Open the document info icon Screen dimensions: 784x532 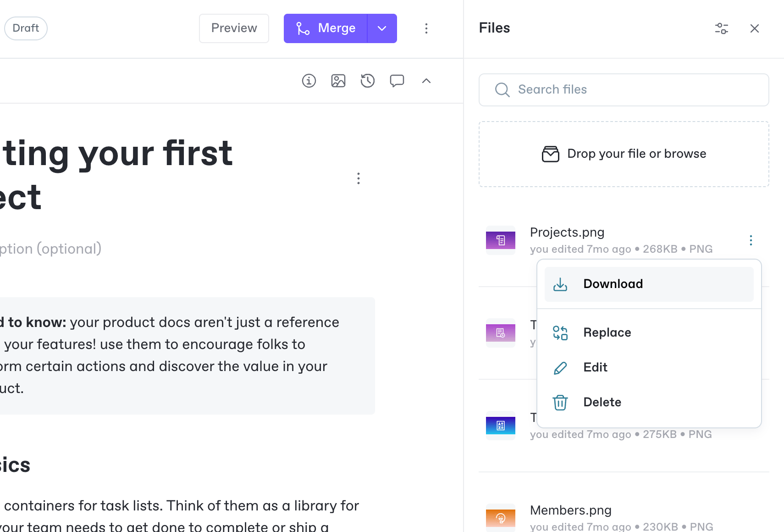tap(309, 81)
